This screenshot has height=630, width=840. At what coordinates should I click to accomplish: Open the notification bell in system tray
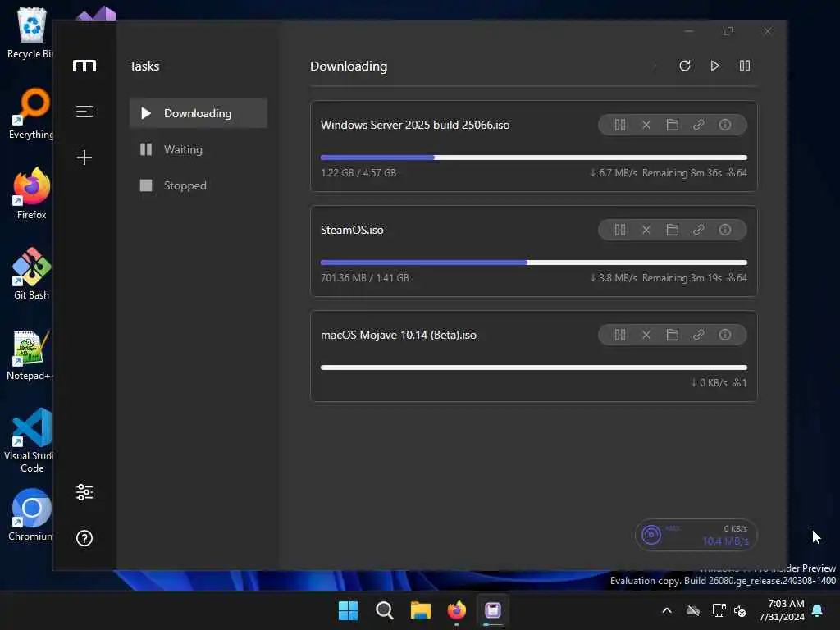(818, 610)
